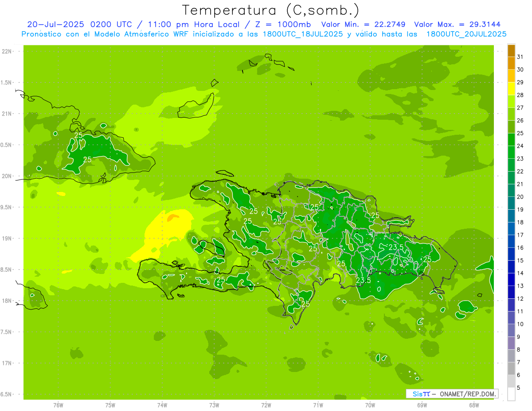Click the legend value 10
Image resolution: width=532 pixels, height=411 pixels.
[520, 324]
